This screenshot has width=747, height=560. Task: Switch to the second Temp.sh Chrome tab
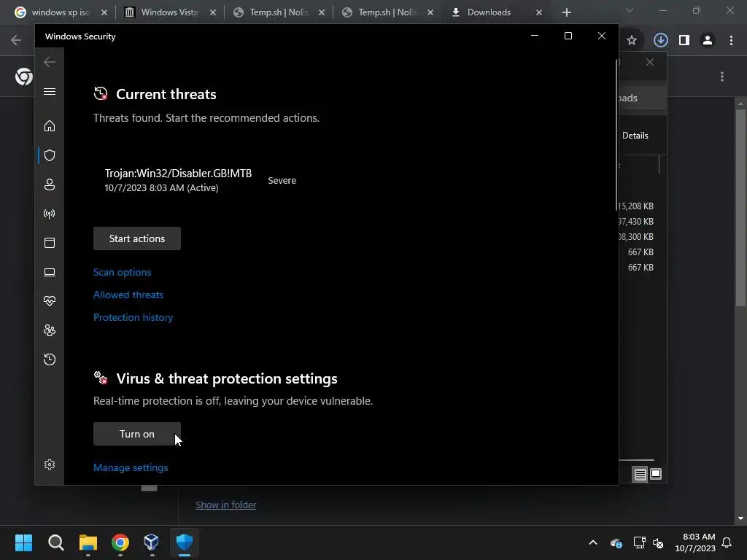[387, 12]
